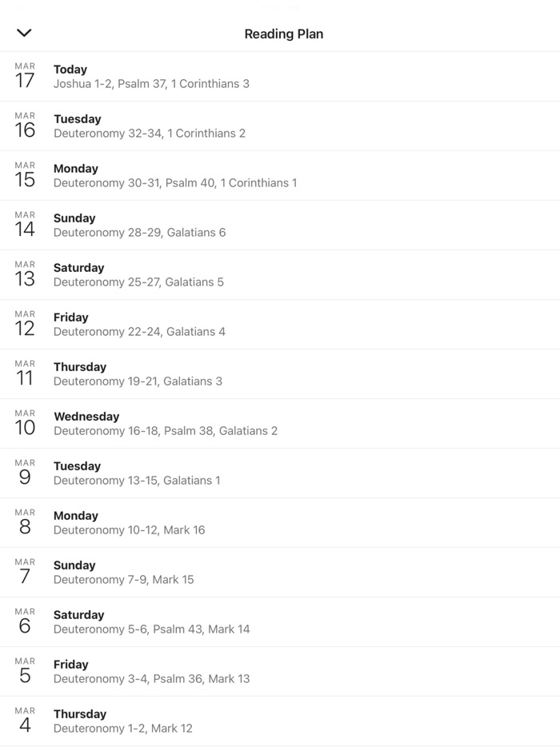Open Tuesday's Deuteronomy 13-15, Galatians 1
The height and width of the screenshot is (747, 560).
point(137,473)
